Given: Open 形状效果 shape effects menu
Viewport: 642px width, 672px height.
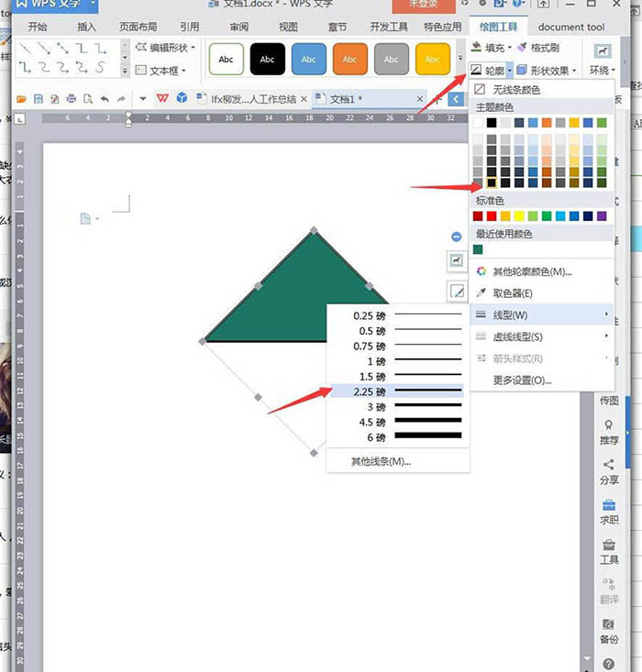Looking at the screenshot, I should [x=547, y=70].
